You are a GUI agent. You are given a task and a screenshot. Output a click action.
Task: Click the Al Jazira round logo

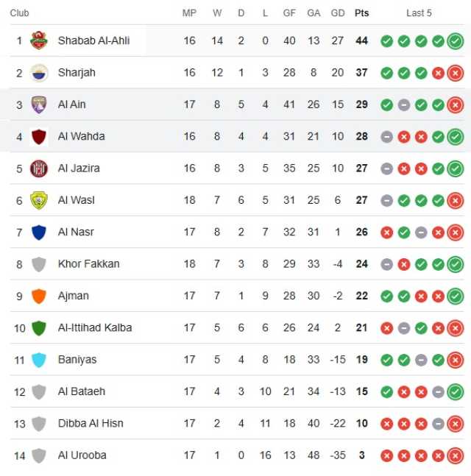point(39,168)
